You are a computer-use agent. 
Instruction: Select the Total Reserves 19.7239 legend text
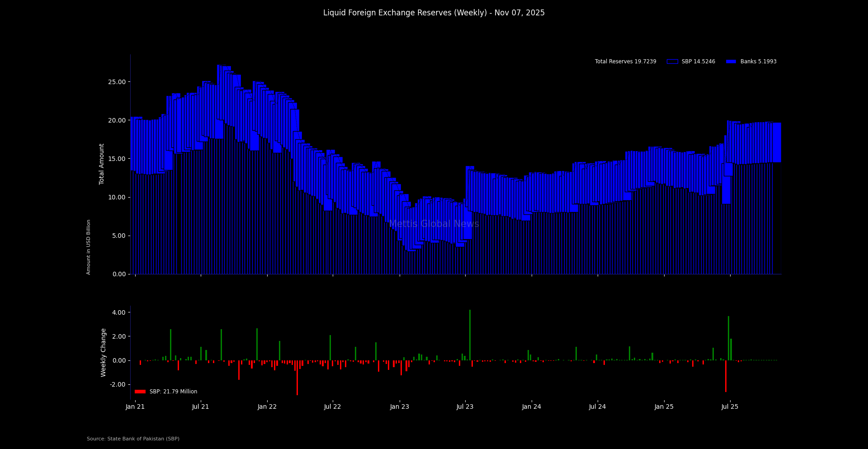coord(625,61)
